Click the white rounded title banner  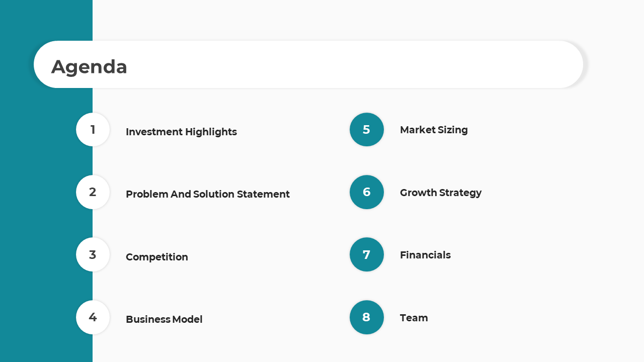308,64
